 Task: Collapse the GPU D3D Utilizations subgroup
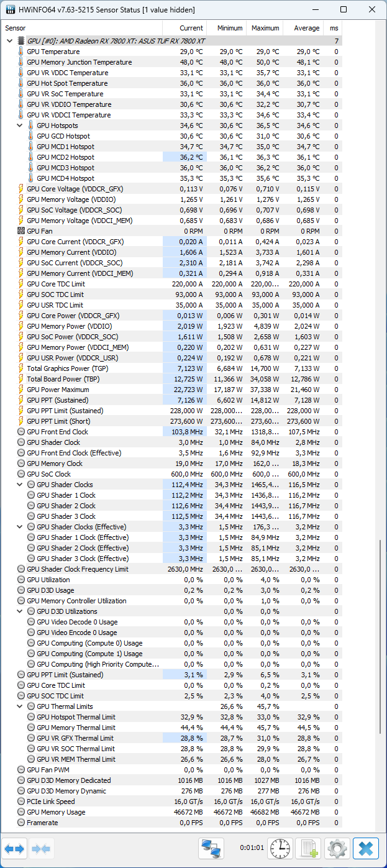coord(20,611)
